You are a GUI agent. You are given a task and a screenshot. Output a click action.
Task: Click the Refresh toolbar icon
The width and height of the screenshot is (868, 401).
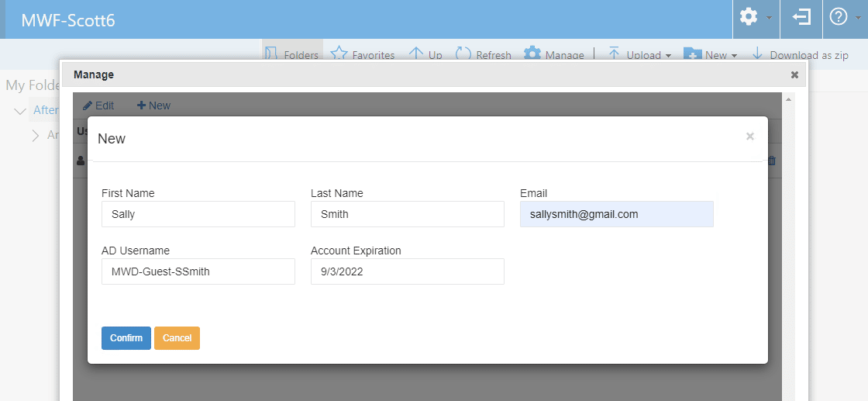(463, 54)
